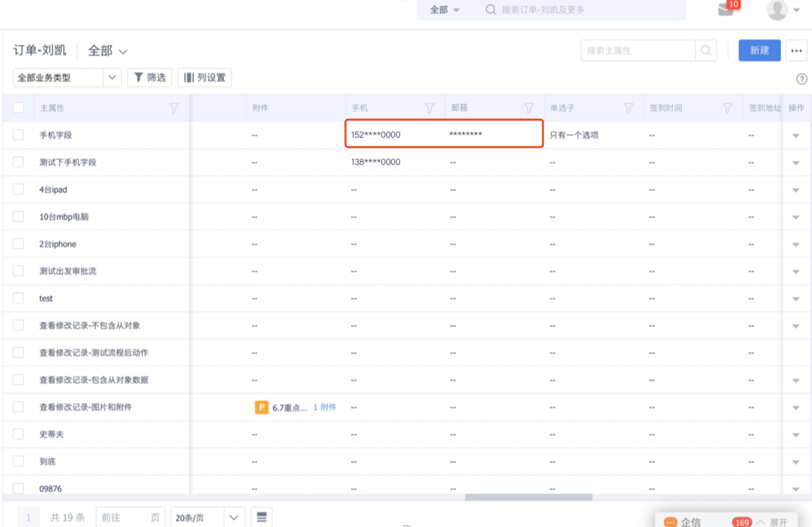Image resolution: width=812 pixels, height=527 pixels.
Task: Click the 筛选 filter button
Action: pyautogui.click(x=150, y=78)
